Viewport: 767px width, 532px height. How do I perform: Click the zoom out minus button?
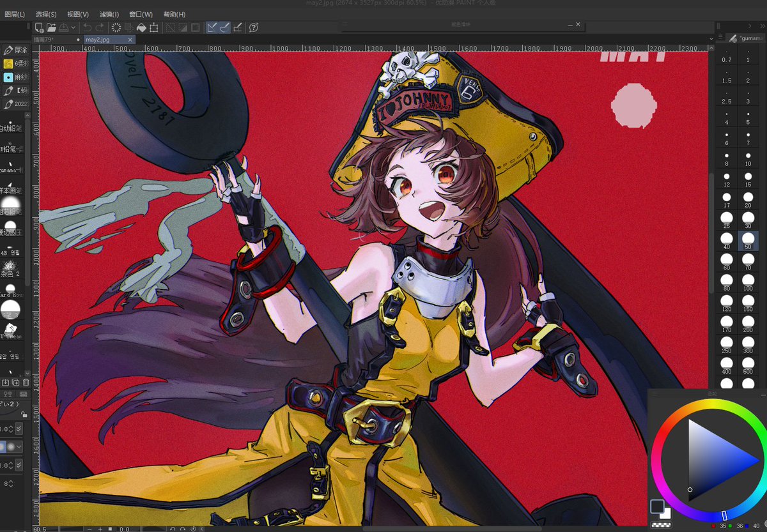pyautogui.click(x=91, y=529)
